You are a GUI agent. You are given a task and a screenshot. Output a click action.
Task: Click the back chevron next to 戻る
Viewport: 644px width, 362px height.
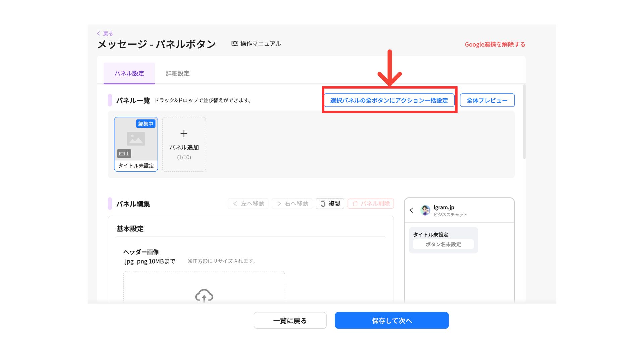(x=98, y=33)
